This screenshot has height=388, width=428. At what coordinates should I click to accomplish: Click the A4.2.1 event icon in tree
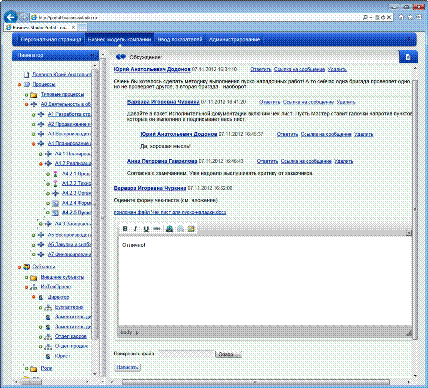tap(56, 174)
